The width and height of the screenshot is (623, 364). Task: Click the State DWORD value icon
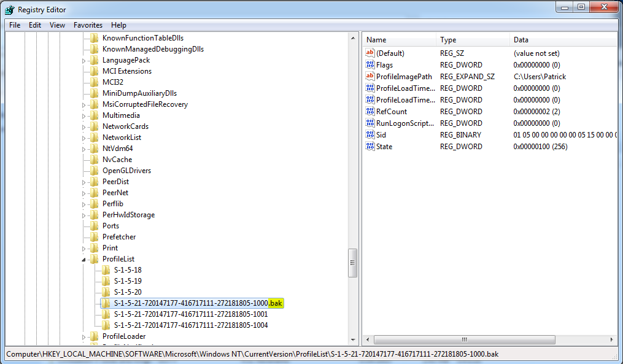370,147
